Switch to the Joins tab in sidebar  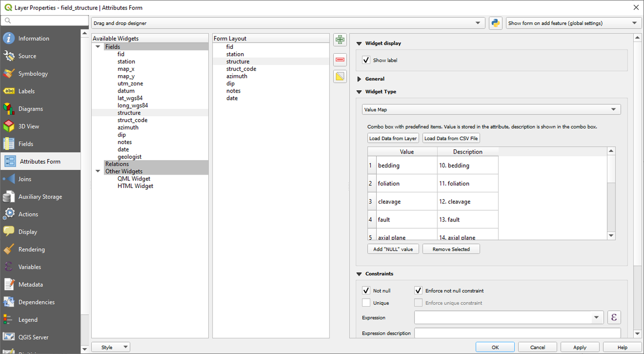(25, 179)
